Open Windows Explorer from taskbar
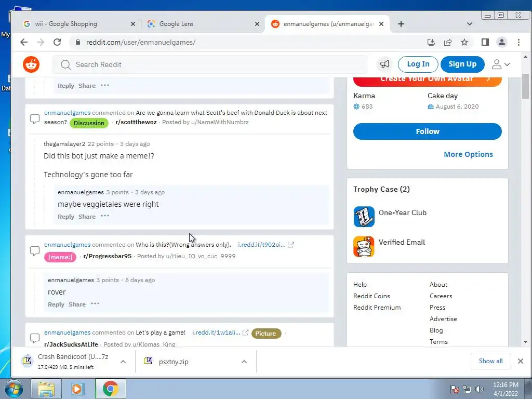The height and width of the screenshot is (399, 532). (46, 389)
